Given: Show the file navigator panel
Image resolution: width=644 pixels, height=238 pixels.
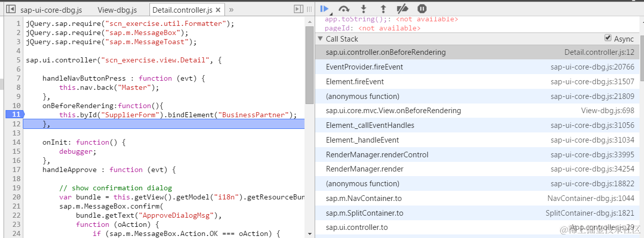Looking at the screenshot, I should coord(11,10).
